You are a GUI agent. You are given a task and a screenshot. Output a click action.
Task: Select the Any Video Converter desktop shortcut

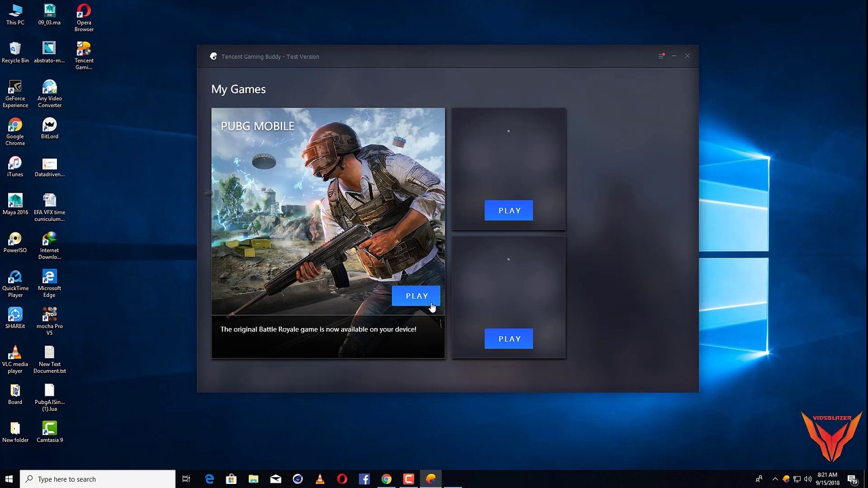tap(50, 94)
